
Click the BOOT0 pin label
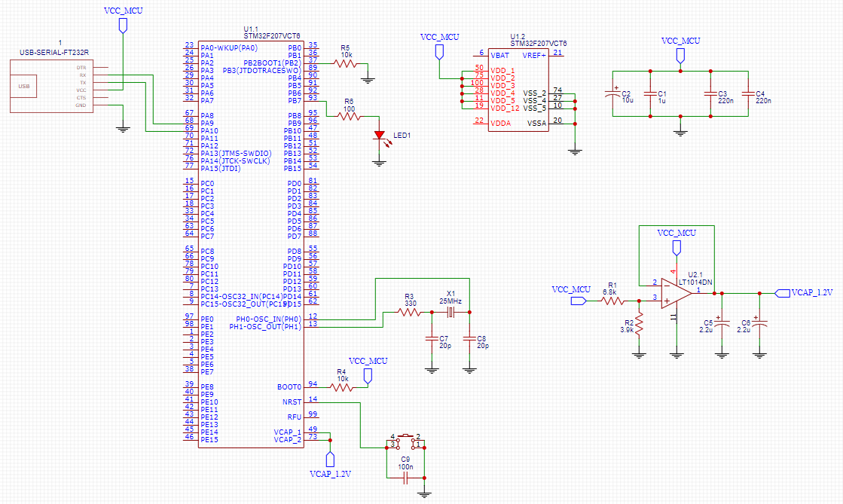(x=289, y=386)
